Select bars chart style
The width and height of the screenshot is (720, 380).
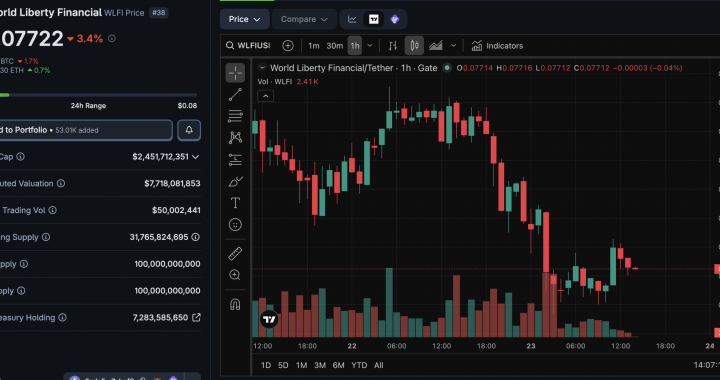point(393,45)
